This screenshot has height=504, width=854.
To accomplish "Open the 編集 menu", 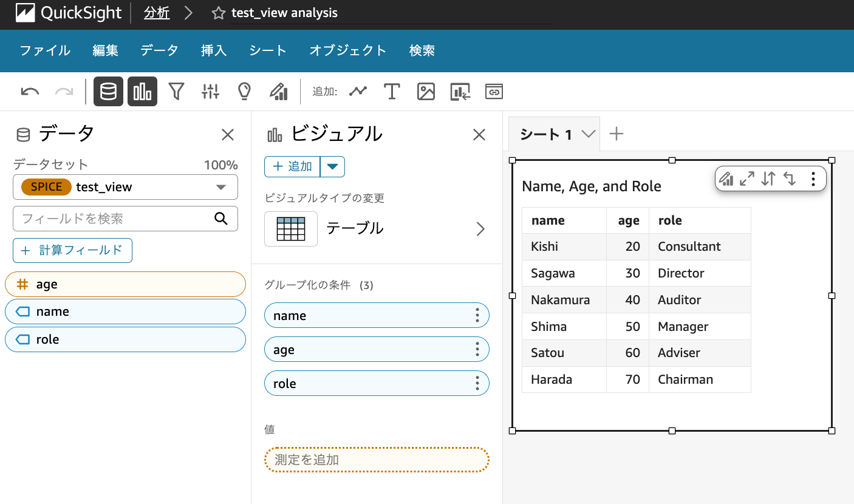I will pos(106,50).
